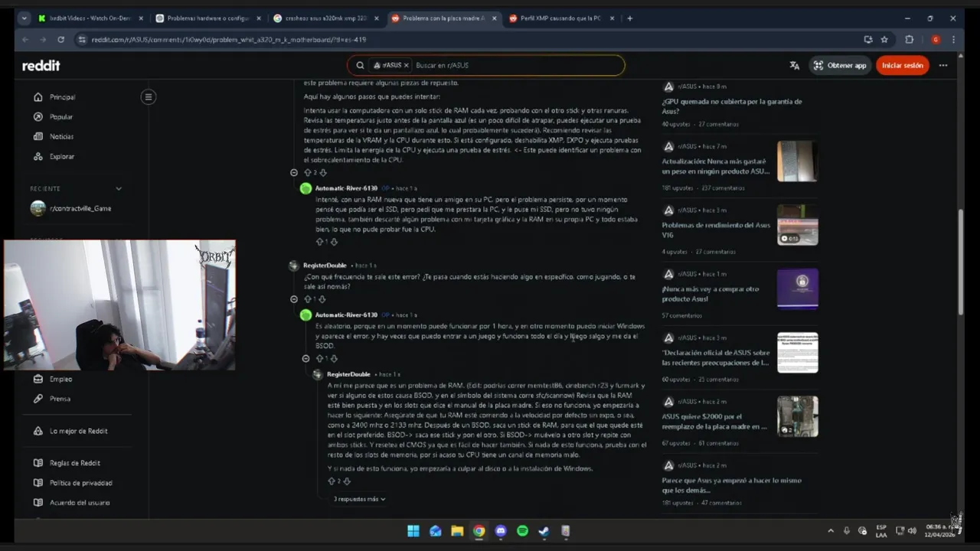This screenshot has width=980, height=551.
Task: Click the address bar URL
Action: [228, 40]
